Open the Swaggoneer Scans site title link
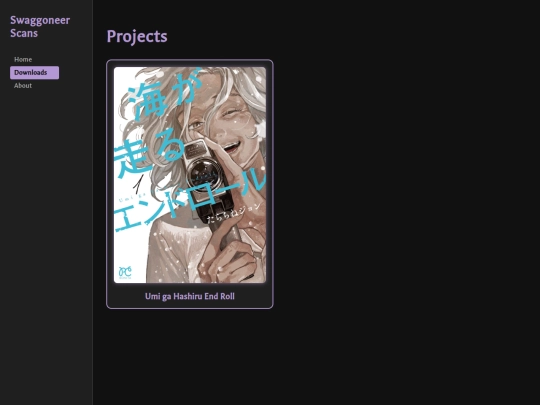This screenshot has height=405, width=540. pyautogui.click(x=40, y=27)
